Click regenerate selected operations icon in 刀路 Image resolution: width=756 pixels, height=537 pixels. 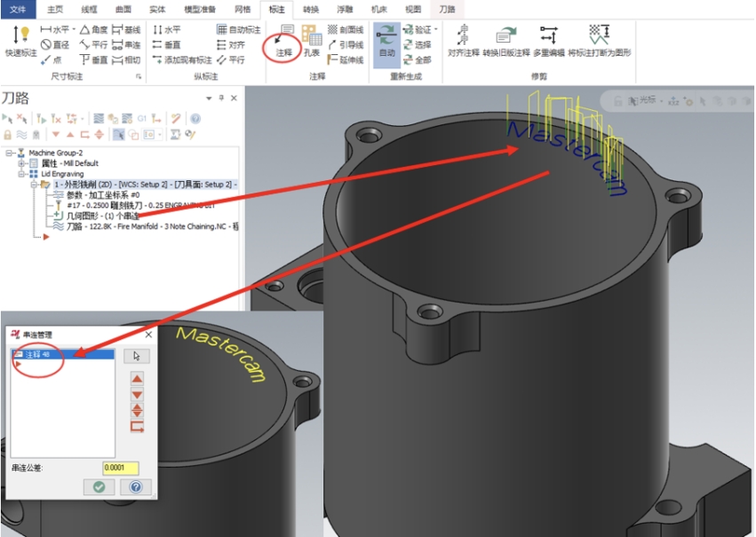(42, 118)
